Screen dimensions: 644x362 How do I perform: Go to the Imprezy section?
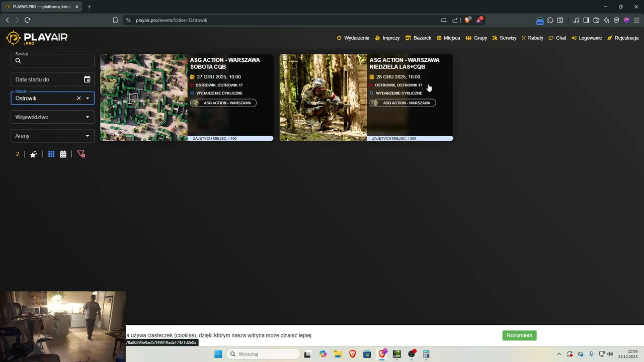[x=387, y=38]
